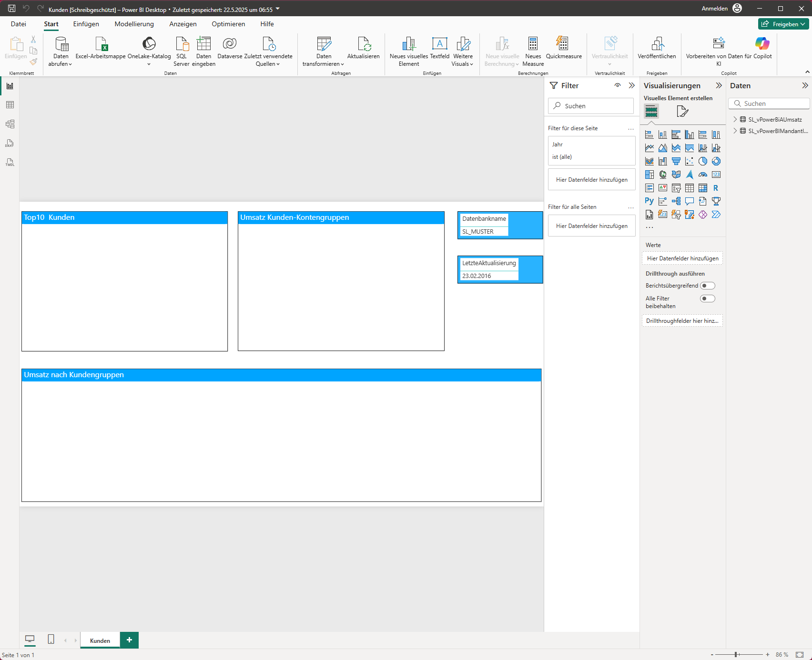Create a Neues Measure

(x=533, y=44)
